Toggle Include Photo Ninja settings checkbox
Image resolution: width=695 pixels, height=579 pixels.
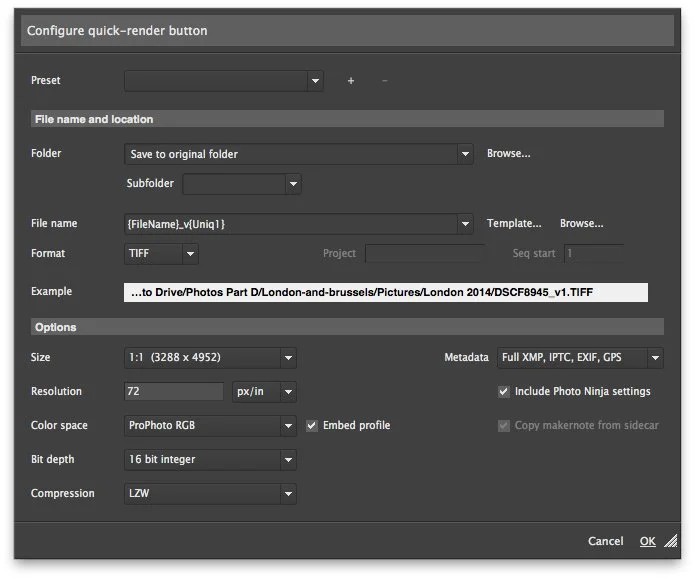click(504, 391)
